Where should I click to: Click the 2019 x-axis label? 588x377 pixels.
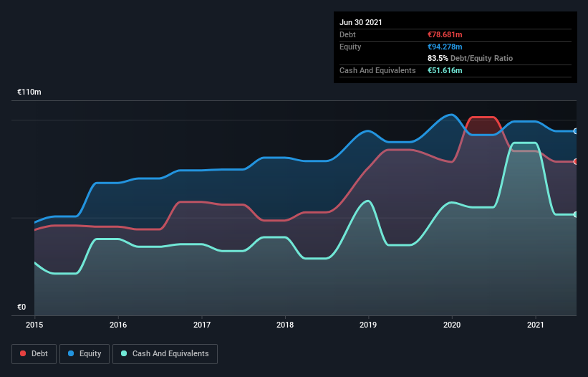click(x=368, y=325)
